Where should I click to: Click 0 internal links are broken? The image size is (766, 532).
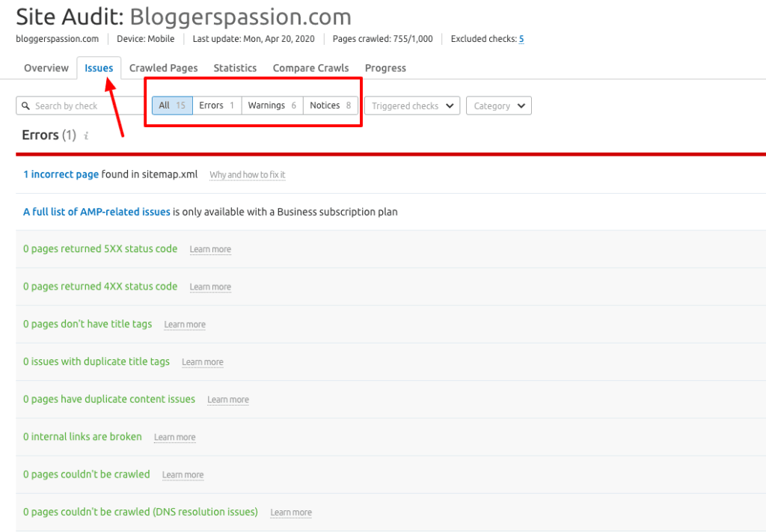tap(82, 437)
